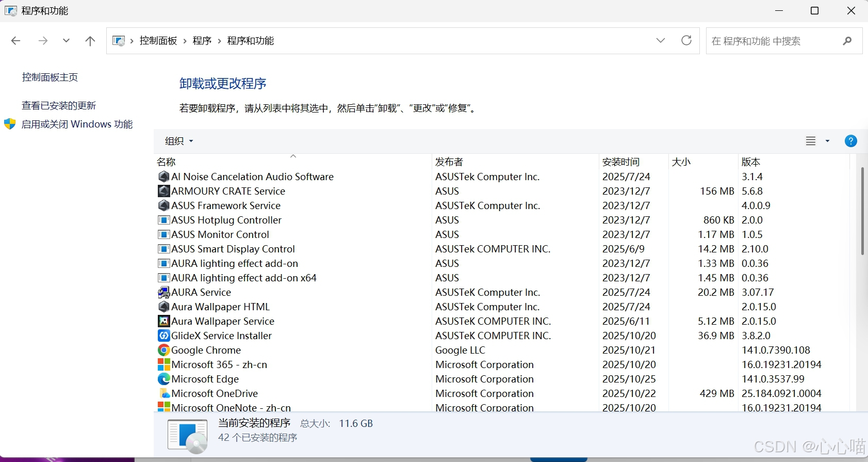Click install date 2025/10/25 cell
The image size is (868, 462).
click(x=629, y=379)
